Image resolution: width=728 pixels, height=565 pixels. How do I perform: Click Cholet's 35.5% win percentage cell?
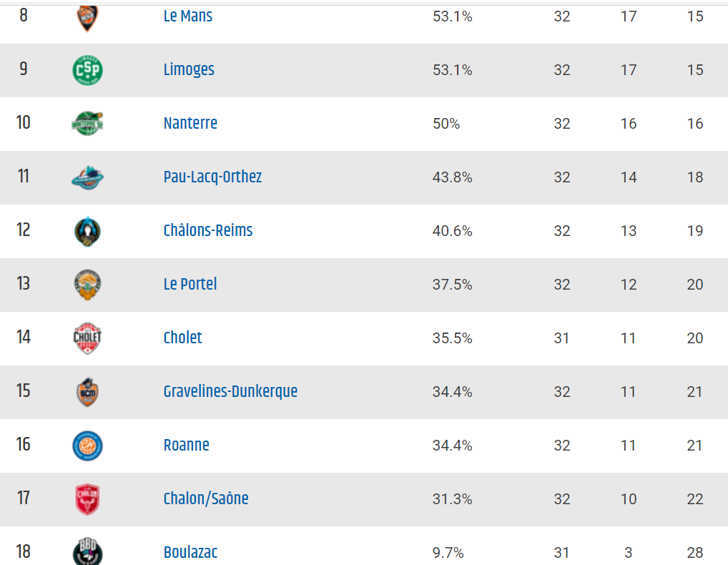(452, 338)
